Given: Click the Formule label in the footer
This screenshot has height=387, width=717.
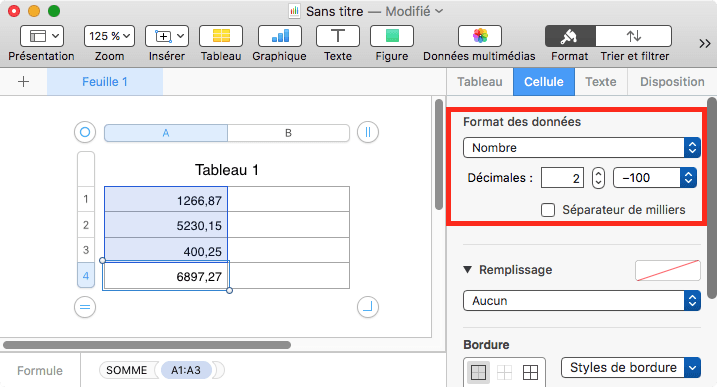Looking at the screenshot, I should tap(40, 371).
